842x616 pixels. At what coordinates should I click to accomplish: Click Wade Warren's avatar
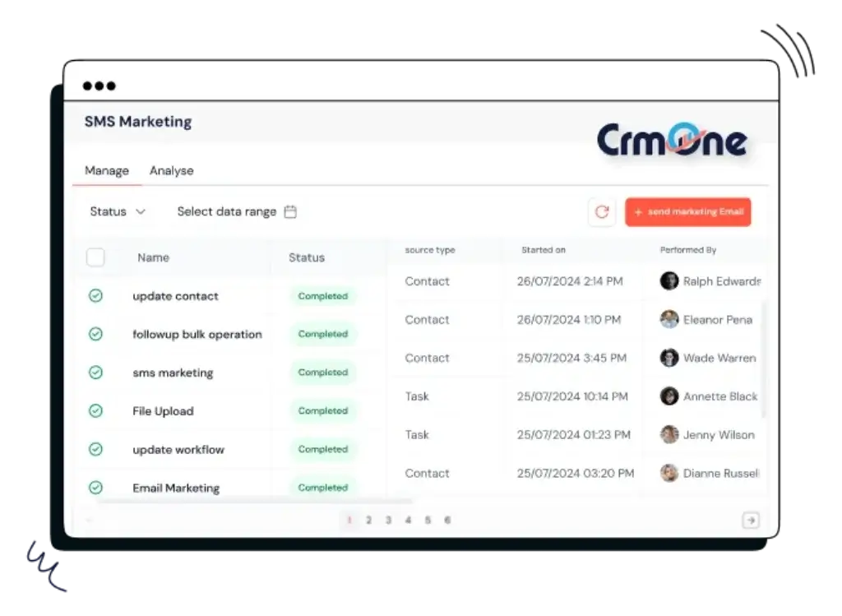point(669,358)
